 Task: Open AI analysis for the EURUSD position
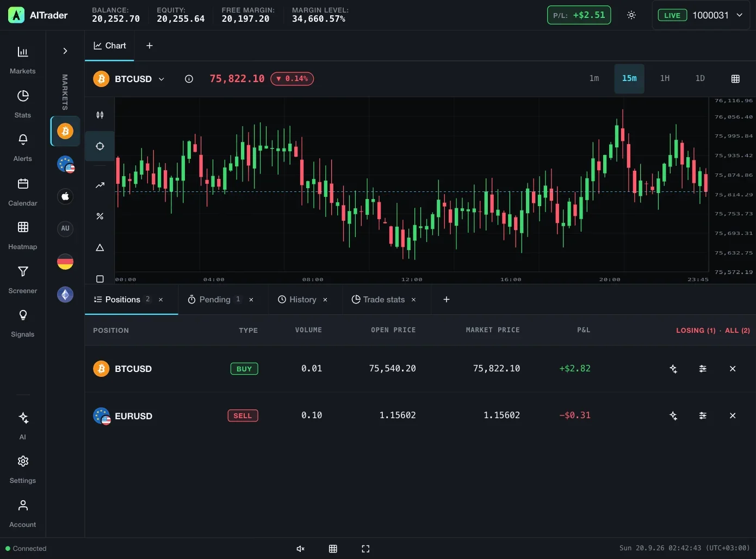pyautogui.click(x=673, y=415)
